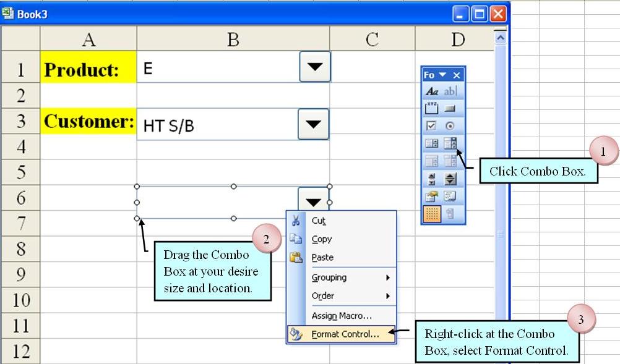Select the Button control on Forms toolbar
The width and height of the screenshot is (620, 364).
450,109
